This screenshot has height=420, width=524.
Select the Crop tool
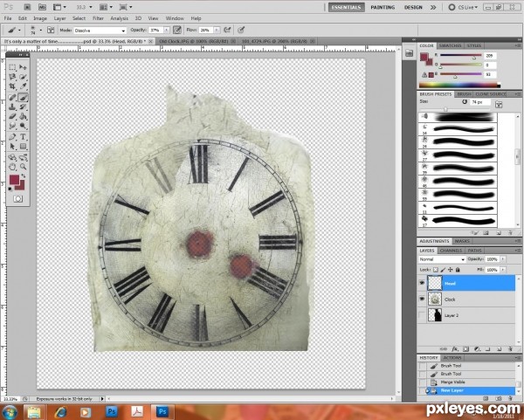pyautogui.click(x=12, y=86)
